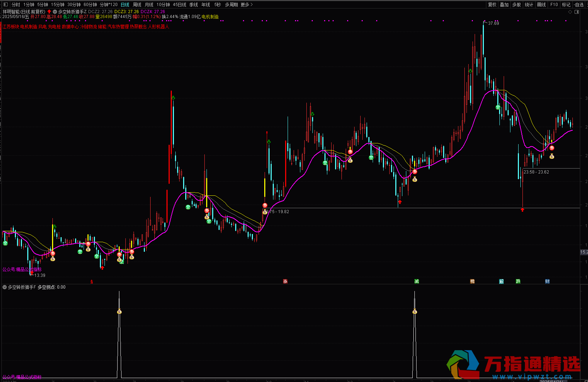Click the money-bag icon on left indicator spike

(119, 312)
